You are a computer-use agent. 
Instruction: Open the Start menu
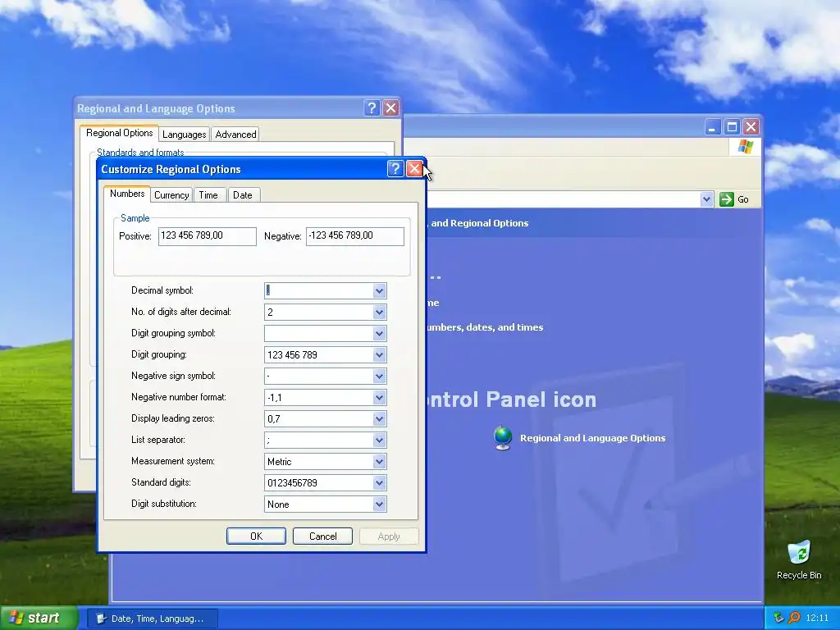[39, 618]
